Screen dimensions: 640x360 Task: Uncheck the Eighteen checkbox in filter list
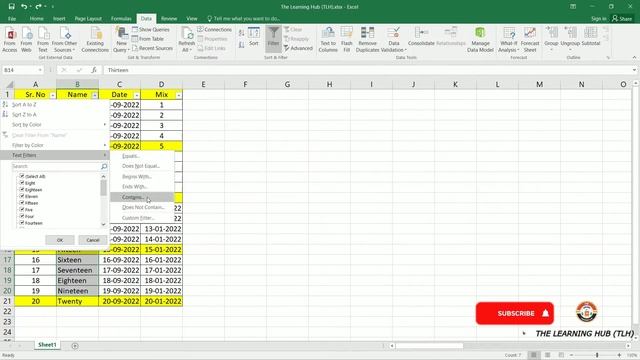tap(22, 189)
